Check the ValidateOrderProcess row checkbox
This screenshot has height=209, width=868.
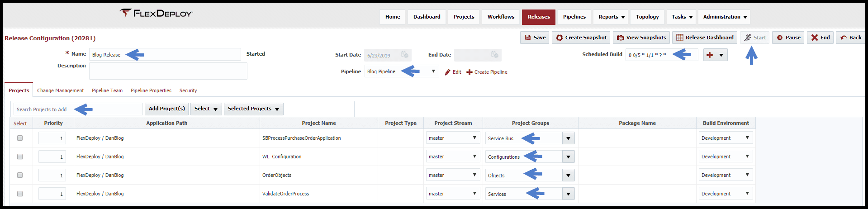pyautogui.click(x=20, y=194)
